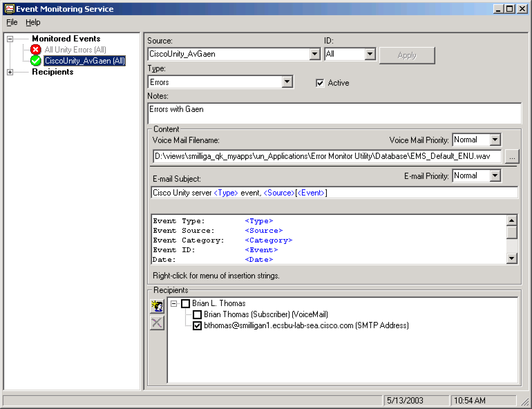Open the ID dropdown list
This screenshot has height=409, width=532.
370,54
